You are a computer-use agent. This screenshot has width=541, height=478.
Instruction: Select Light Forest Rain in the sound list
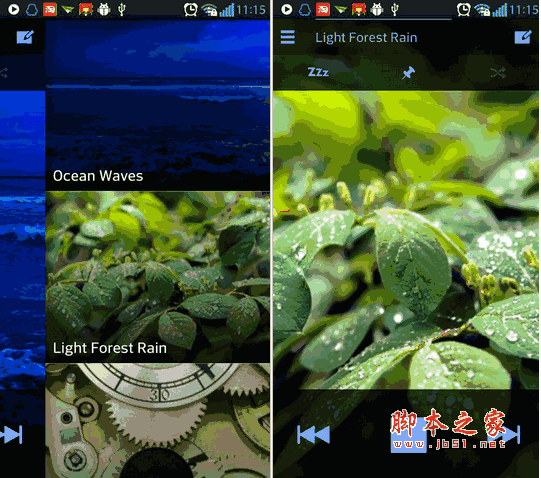coord(158,277)
